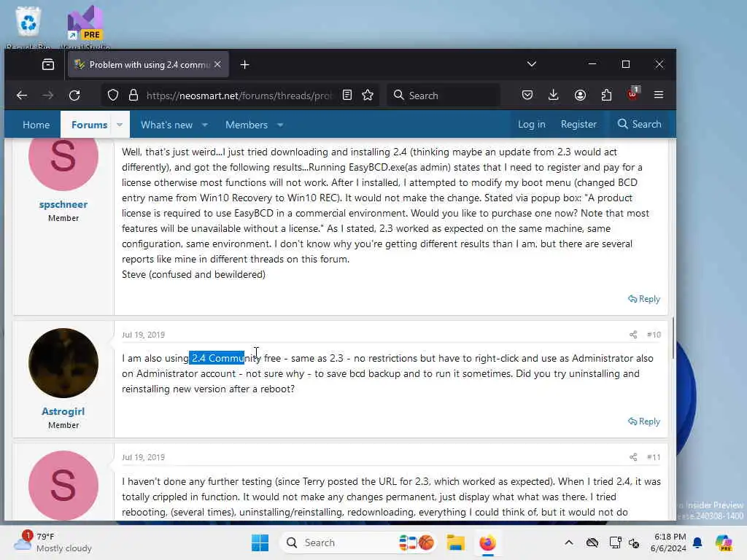
Task: Open Visual Studio Preview desktop shortcut
Action: pyautogui.click(x=86, y=27)
